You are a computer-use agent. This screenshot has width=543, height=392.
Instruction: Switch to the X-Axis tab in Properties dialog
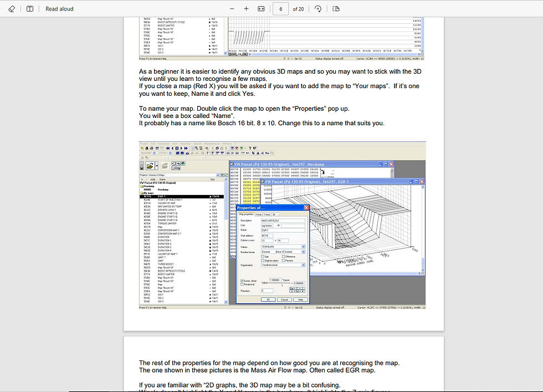point(258,214)
